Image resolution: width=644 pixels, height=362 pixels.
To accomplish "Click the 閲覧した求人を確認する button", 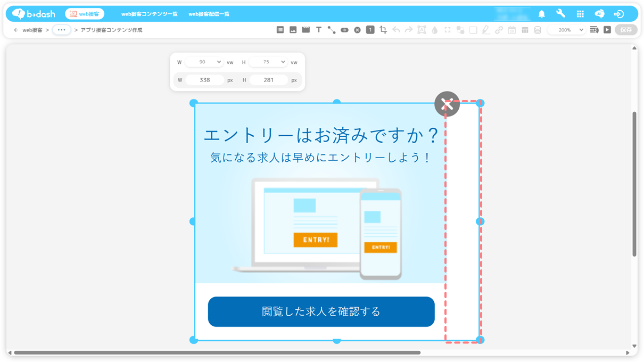I will 321,311.
